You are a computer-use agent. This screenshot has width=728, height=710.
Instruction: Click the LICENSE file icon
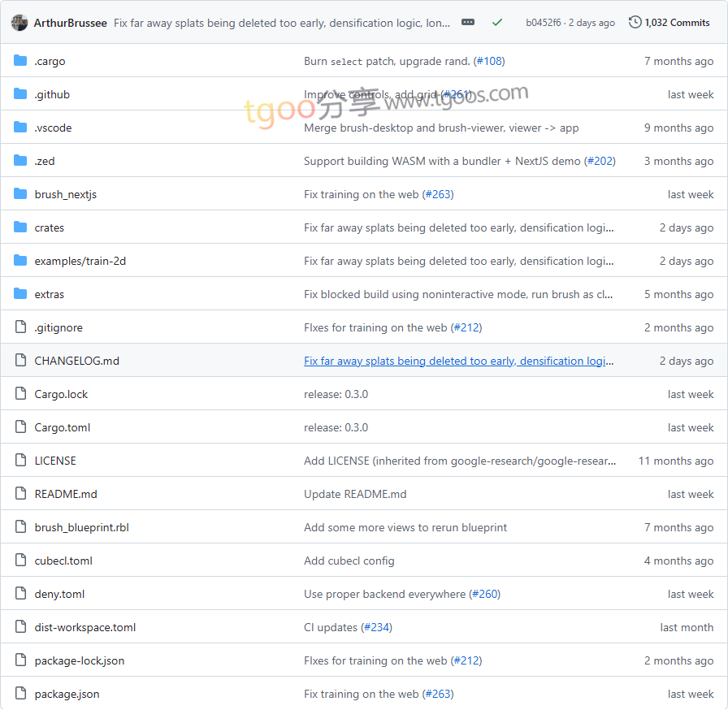[x=20, y=461]
